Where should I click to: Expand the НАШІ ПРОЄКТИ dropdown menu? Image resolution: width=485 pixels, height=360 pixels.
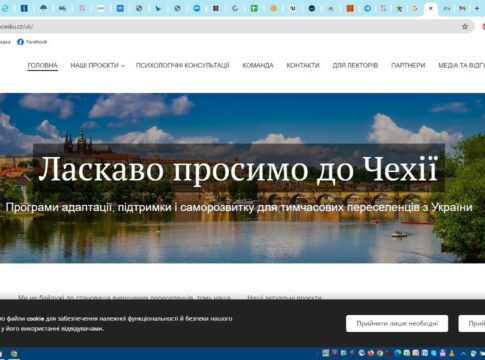[97, 65]
